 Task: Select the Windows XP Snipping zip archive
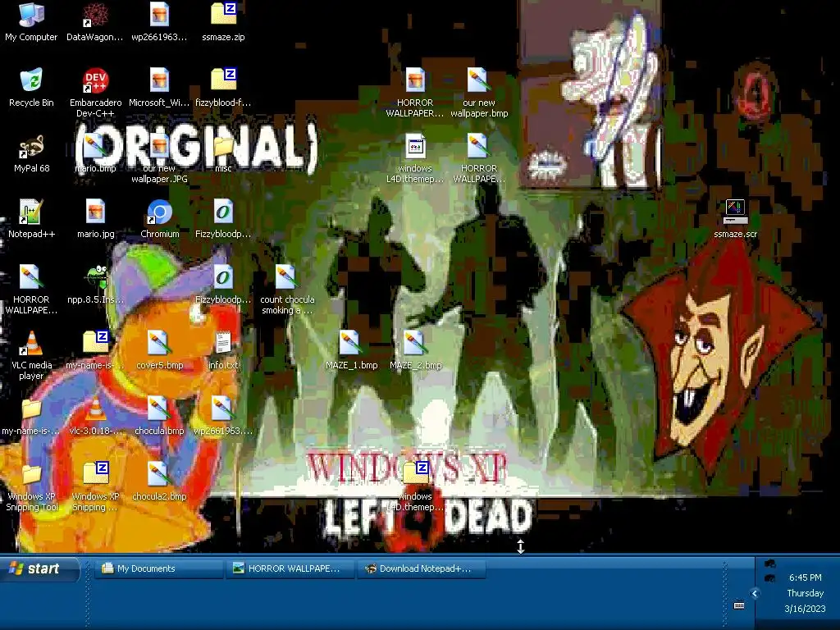[x=95, y=474]
